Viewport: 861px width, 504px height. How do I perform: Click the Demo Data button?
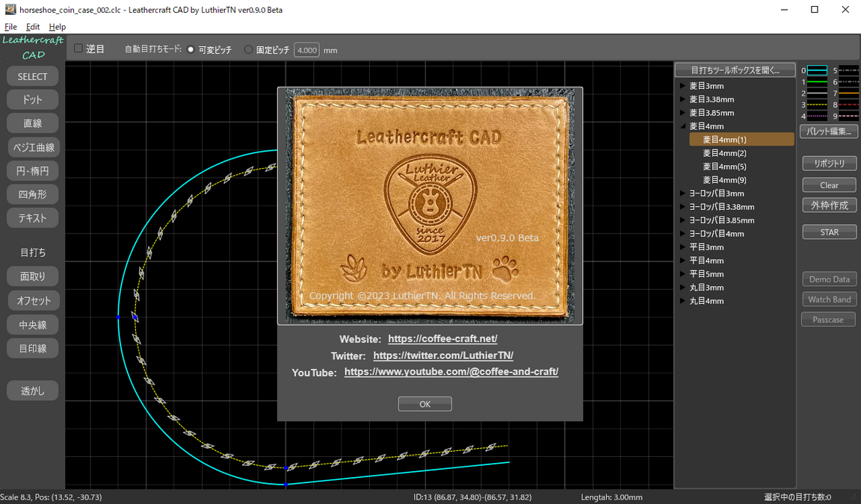pos(829,279)
